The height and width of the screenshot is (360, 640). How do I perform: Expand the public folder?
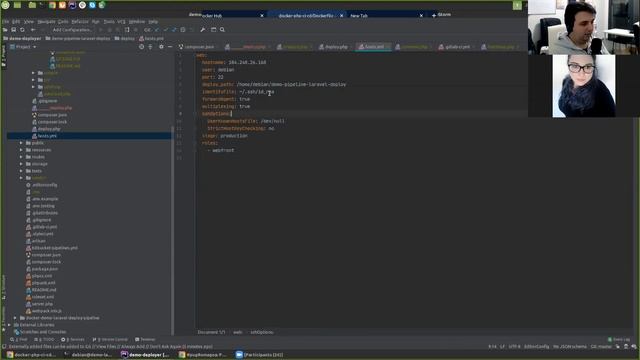(21, 143)
